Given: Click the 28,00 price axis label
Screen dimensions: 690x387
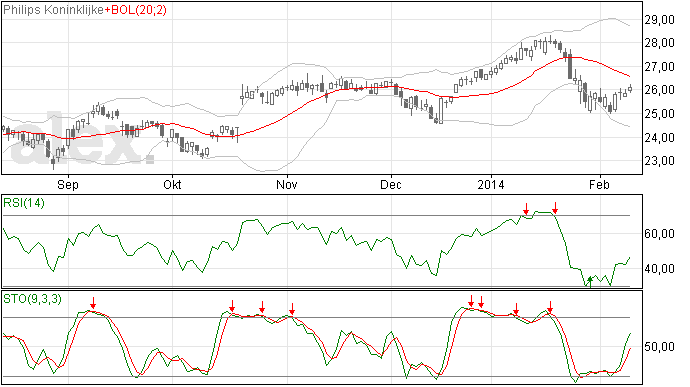Looking at the screenshot, I should coord(660,43).
